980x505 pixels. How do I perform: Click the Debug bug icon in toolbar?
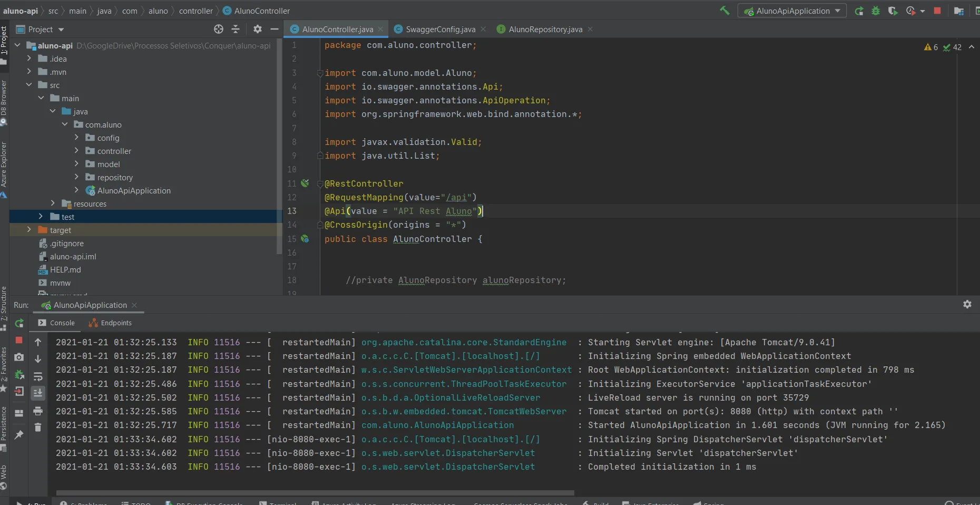click(x=876, y=11)
